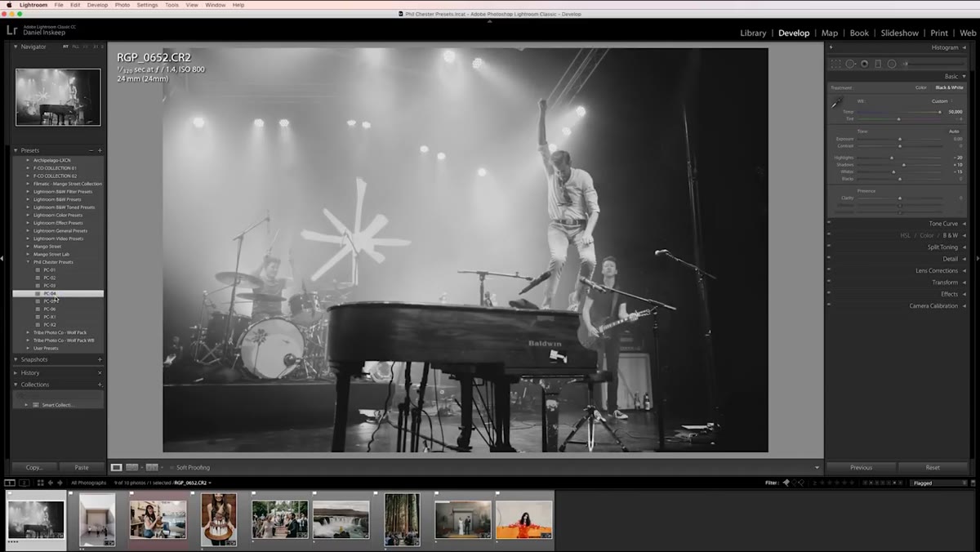Toggle the Tone Curve panel on/off switch
The image size is (980, 552).
(x=829, y=224)
